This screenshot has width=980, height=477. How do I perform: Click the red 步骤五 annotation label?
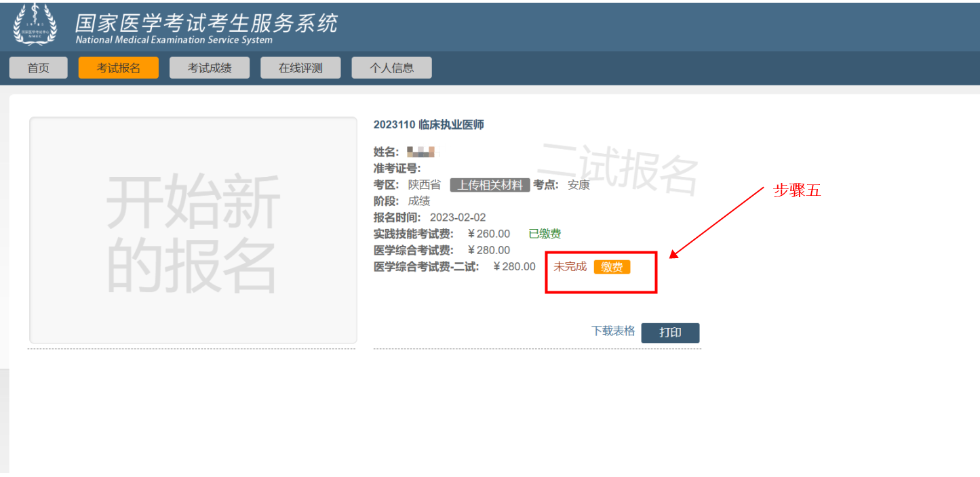click(x=797, y=191)
